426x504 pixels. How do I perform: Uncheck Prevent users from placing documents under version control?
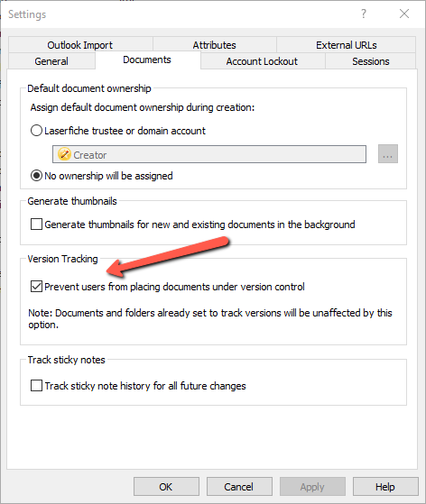pyautogui.click(x=36, y=286)
